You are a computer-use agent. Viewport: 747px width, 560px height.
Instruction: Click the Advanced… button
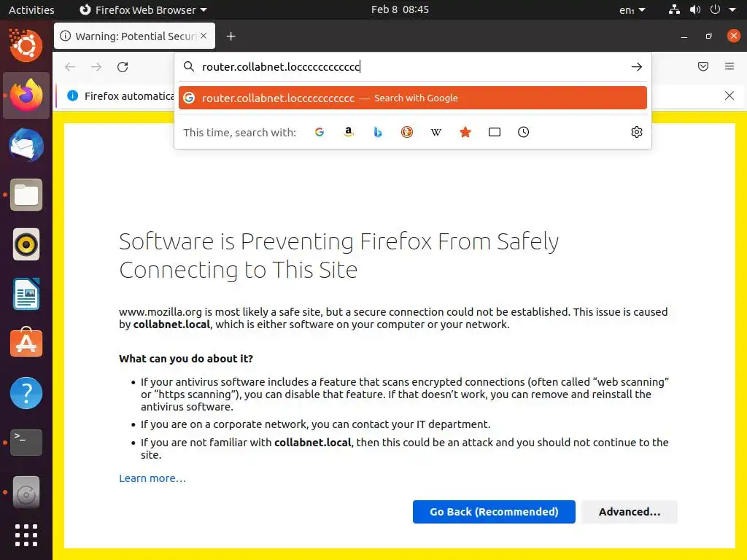pyautogui.click(x=629, y=512)
